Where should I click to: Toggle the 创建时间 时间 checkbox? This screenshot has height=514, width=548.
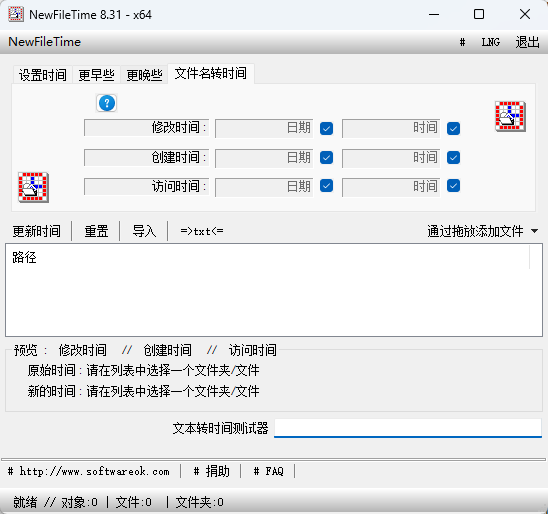[x=453, y=157]
